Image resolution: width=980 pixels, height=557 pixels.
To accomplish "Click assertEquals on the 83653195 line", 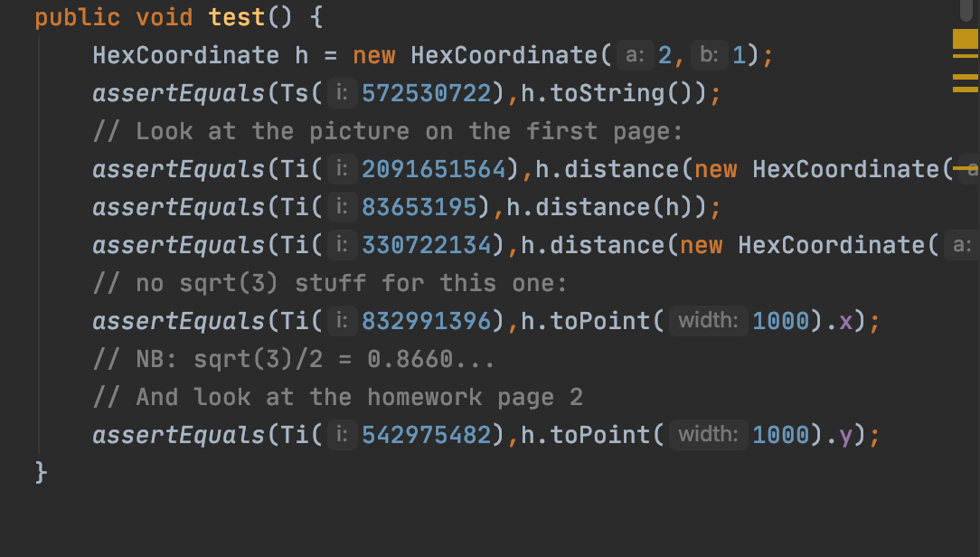I will click(179, 207).
